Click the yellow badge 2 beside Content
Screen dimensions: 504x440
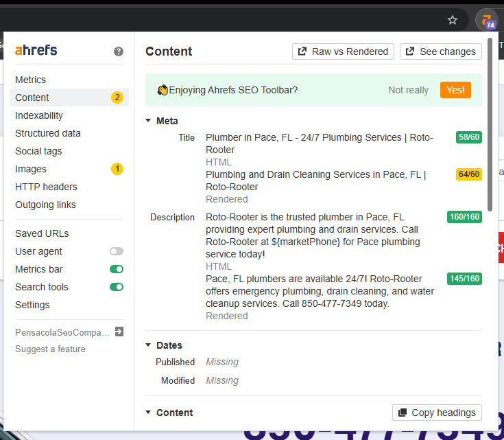[x=117, y=97]
